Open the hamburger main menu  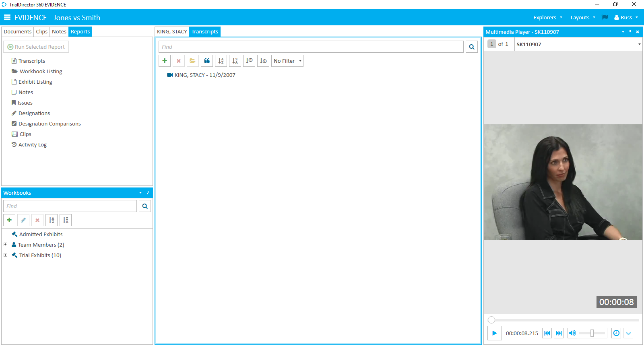[x=7, y=17]
